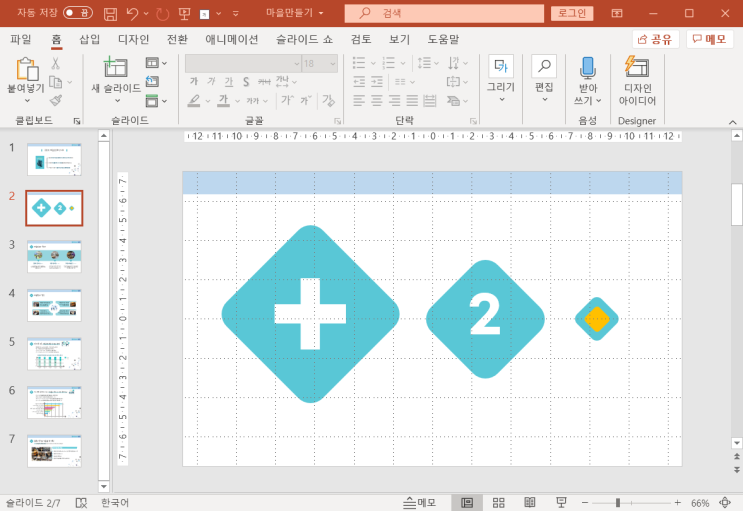
Task: Switch to Slide Sorter view icon
Action: (498, 503)
